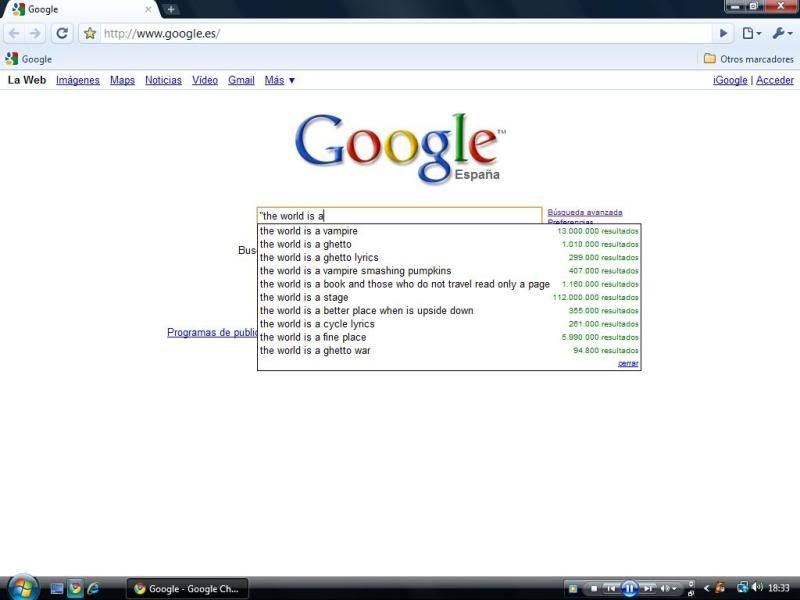Choose suggestion 'the world is a ghetto'
Viewport: 800px width, 600px height.
(x=449, y=244)
